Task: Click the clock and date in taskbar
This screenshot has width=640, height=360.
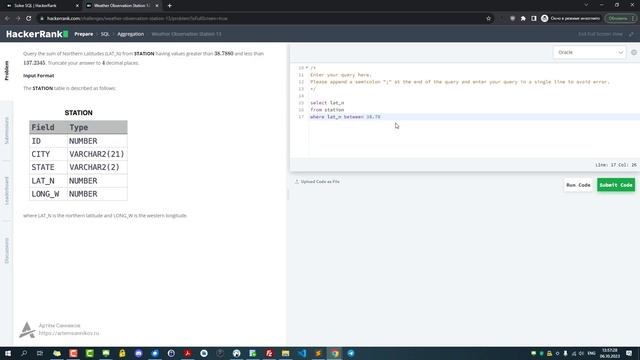Action: [610, 353]
